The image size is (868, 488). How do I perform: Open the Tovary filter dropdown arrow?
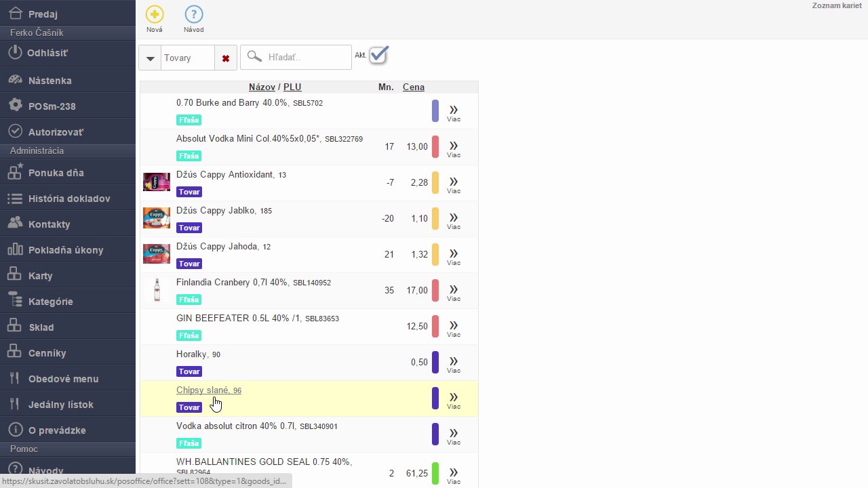(150, 58)
